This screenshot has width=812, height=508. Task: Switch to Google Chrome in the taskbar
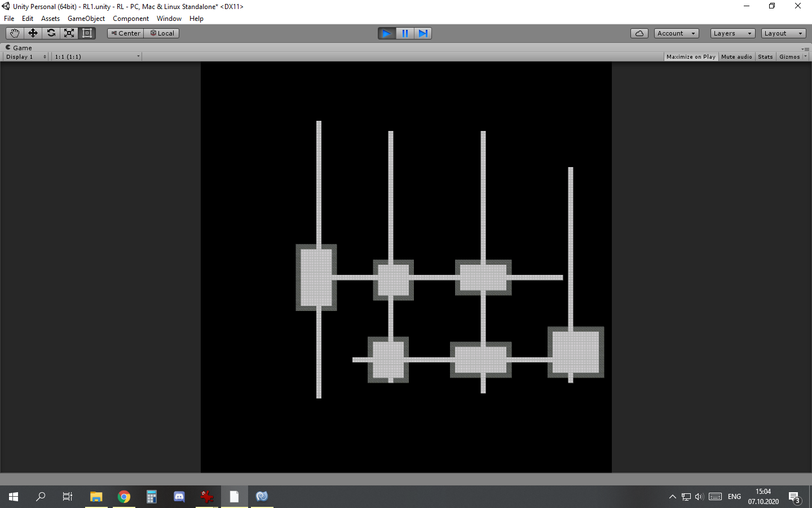124,497
